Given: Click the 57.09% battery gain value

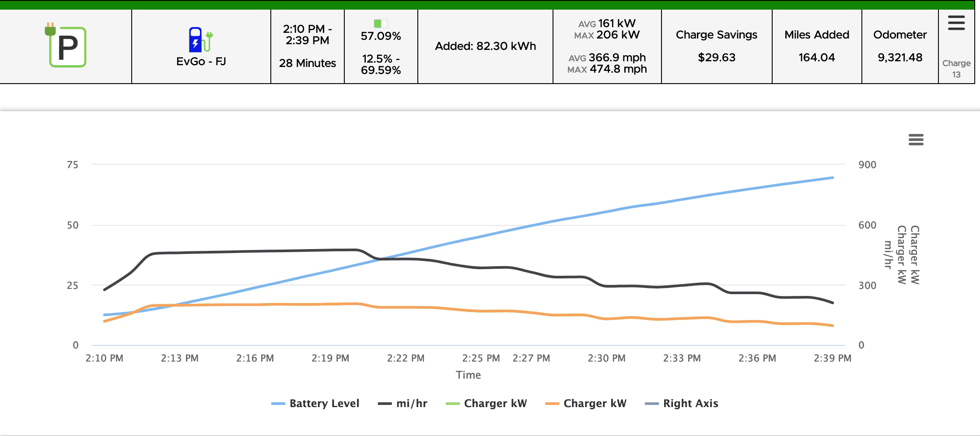Looking at the screenshot, I should pyautogui.click(x=381, y=36).
